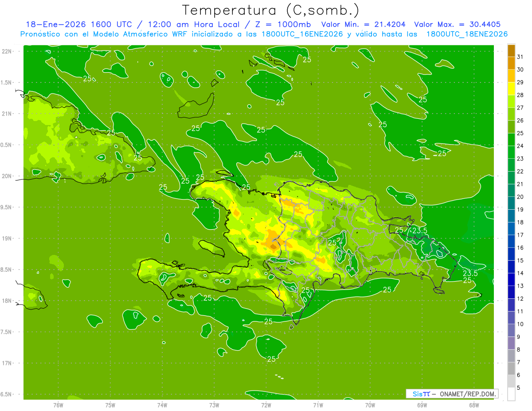
Task: Click the legend value "31"
Action: (520, 57)
